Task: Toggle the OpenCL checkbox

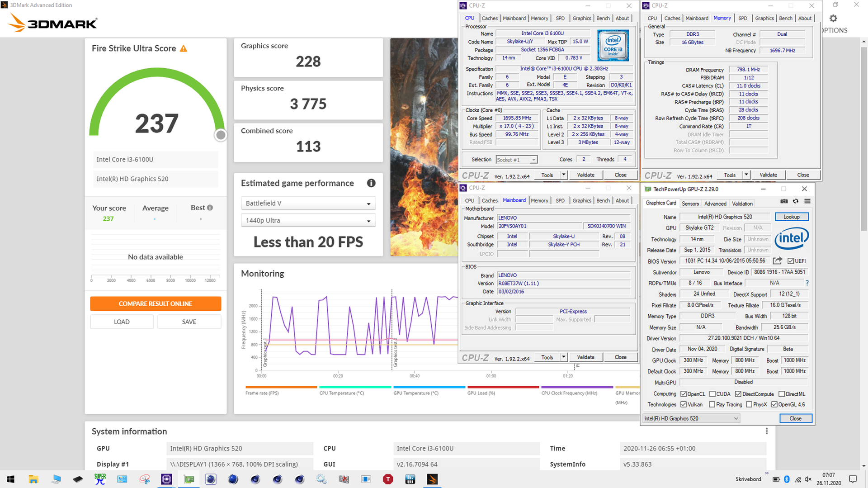Action: pyautogui.click(x=684, y=394)
